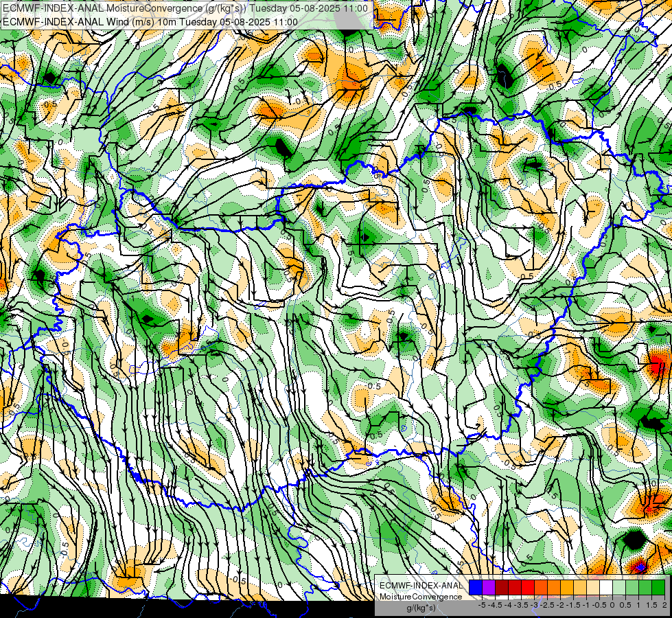Pick the bright red swatch between -3.5 and -3
Screen dimensions: 672x618
click(x=528, y=588)
